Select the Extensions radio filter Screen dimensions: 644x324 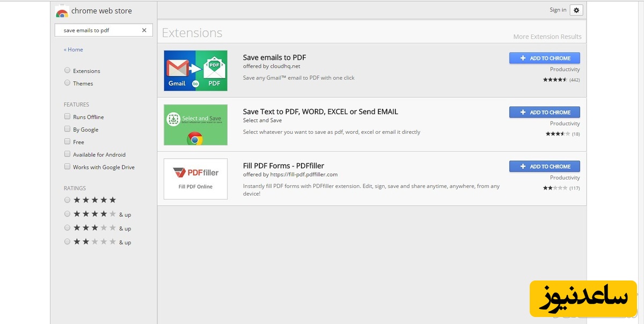pos(67,70)
